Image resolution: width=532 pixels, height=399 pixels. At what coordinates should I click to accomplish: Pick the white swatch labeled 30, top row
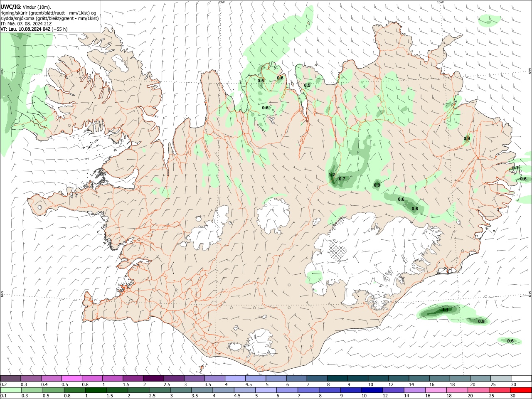[521, 378]
